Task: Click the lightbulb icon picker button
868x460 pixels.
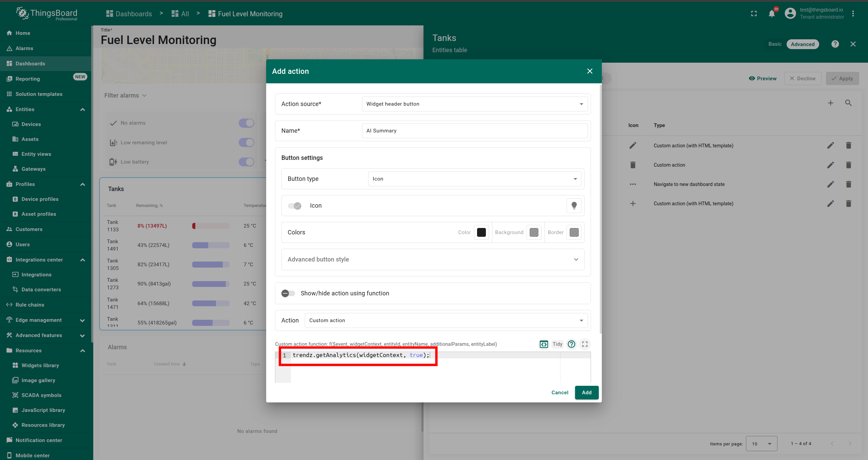Action: coord(574,206)
